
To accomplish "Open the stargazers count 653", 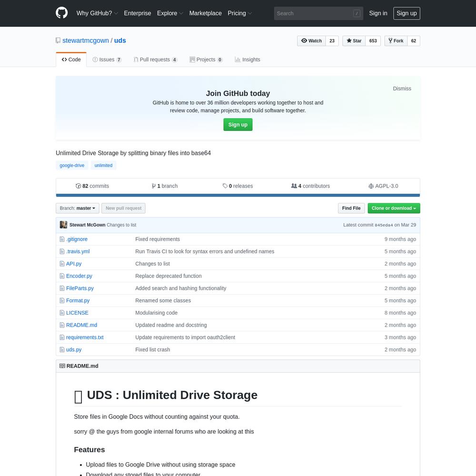I will click(x=373, y=40).
